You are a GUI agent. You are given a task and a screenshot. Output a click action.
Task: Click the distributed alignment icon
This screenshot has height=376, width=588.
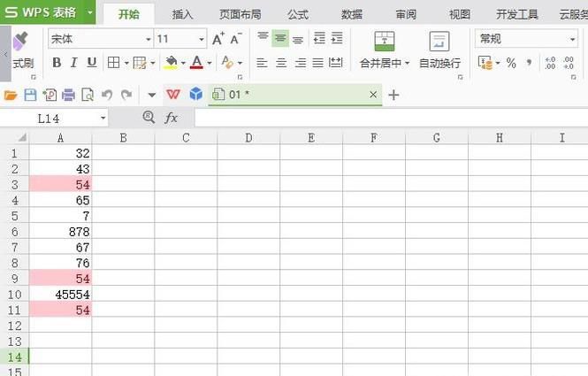(x=336, y=62)
